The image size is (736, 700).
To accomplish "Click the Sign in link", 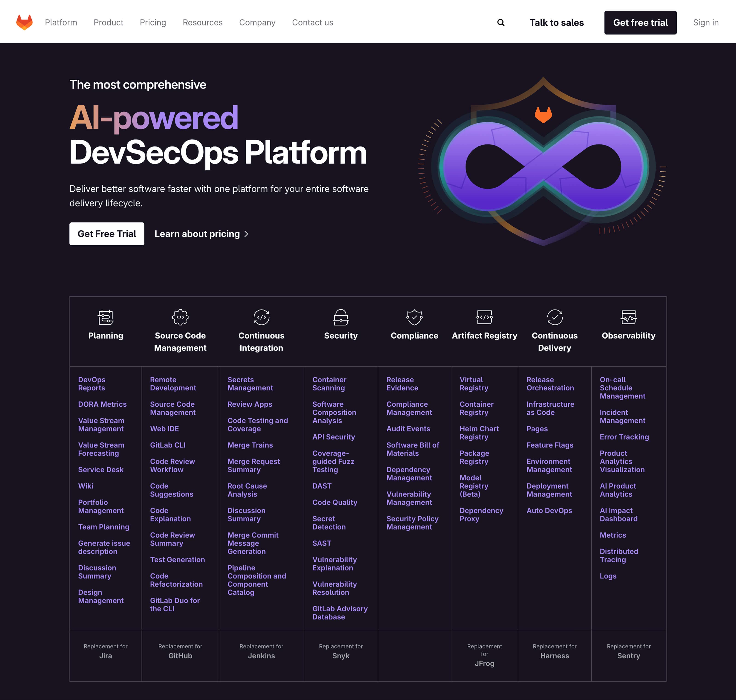I will point(705,22).
